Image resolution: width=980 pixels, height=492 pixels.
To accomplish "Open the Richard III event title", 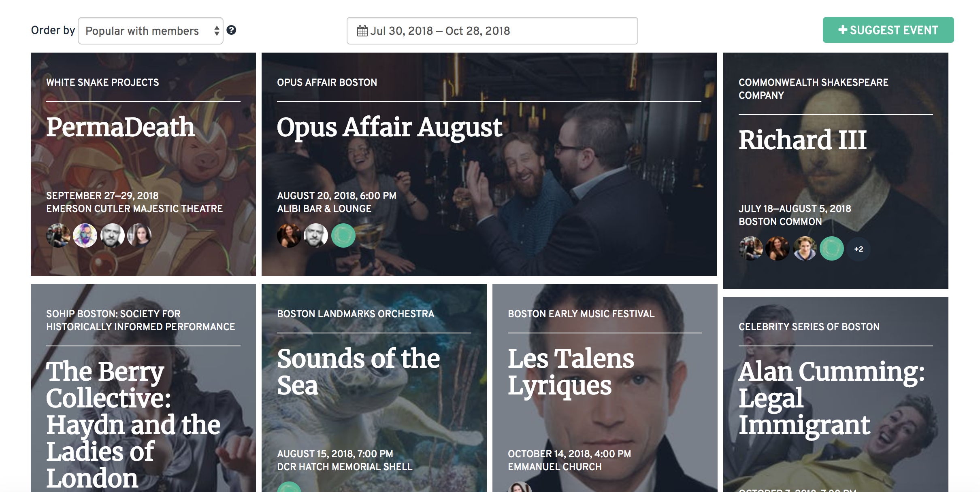I will pos(802,140).
